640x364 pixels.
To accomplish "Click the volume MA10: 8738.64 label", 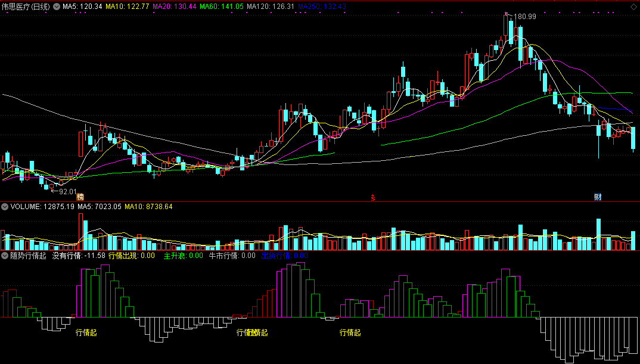I will tap(148, 207).
